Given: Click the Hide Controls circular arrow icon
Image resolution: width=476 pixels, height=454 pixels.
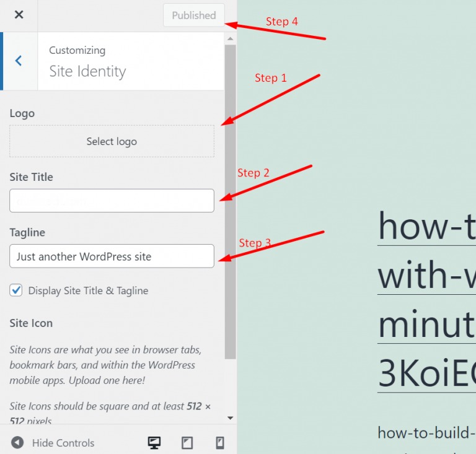Looking at the screenshot, I should 17,443.
